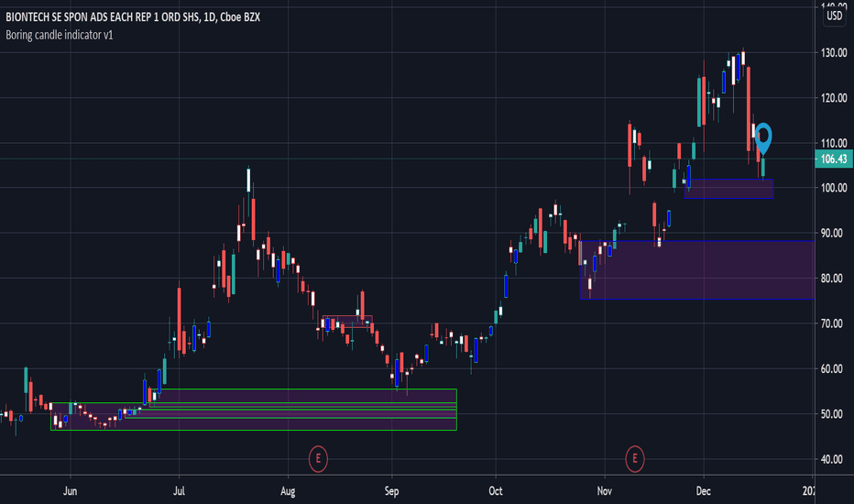Click the 50.00 price axis label

pos(832,414)
